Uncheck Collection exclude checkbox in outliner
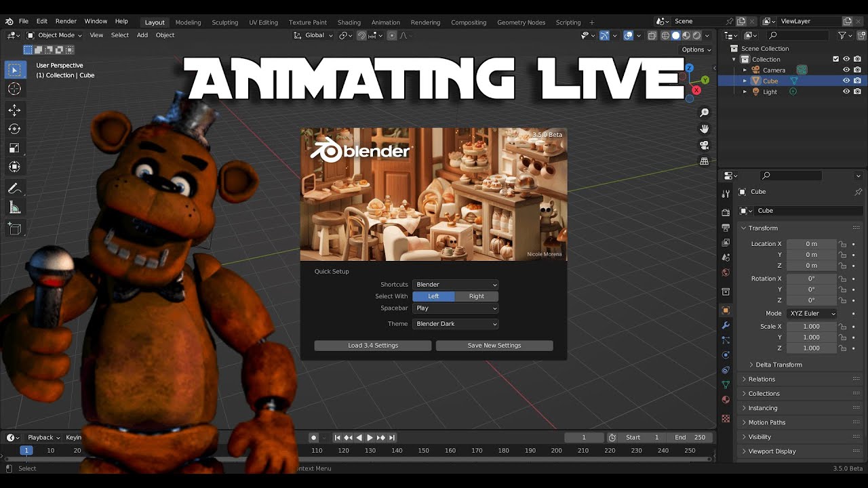This screenshot has width=868, height=488. [835, 59]
